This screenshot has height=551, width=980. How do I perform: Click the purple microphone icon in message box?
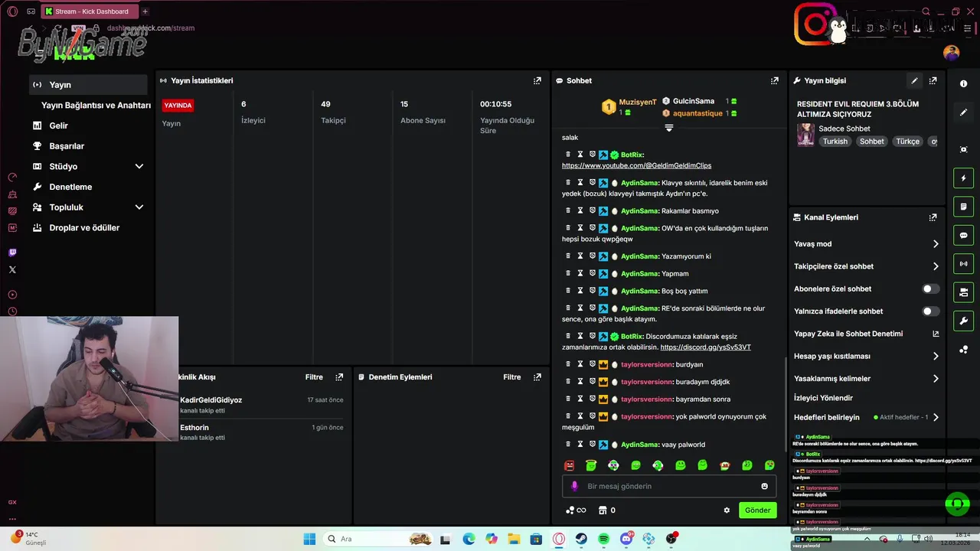click(x=574, y=486)
